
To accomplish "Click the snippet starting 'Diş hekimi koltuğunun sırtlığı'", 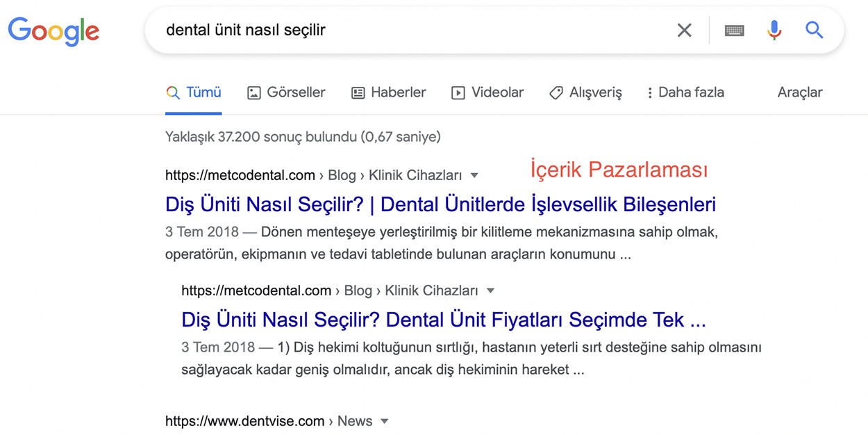I will point(471,358).
